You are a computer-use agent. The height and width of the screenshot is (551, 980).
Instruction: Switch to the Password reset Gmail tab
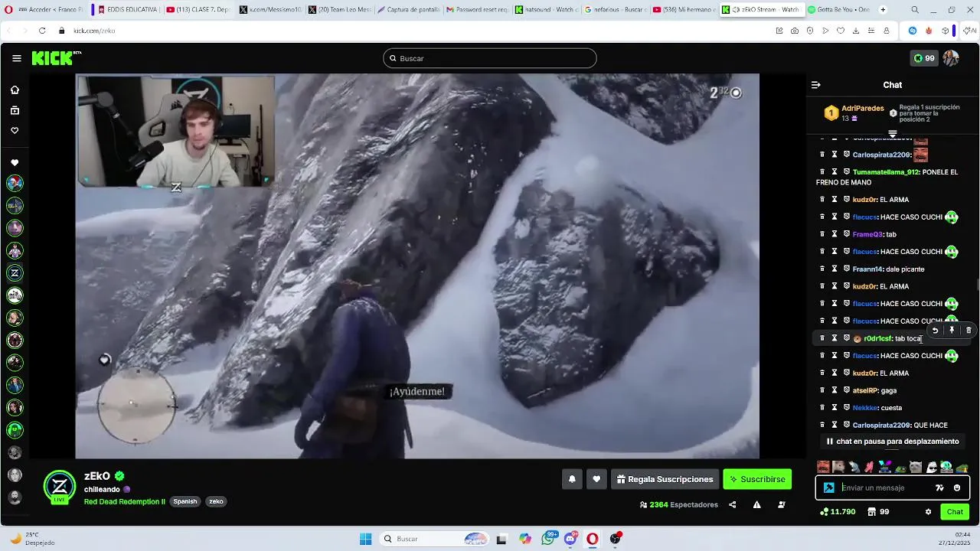477,10
